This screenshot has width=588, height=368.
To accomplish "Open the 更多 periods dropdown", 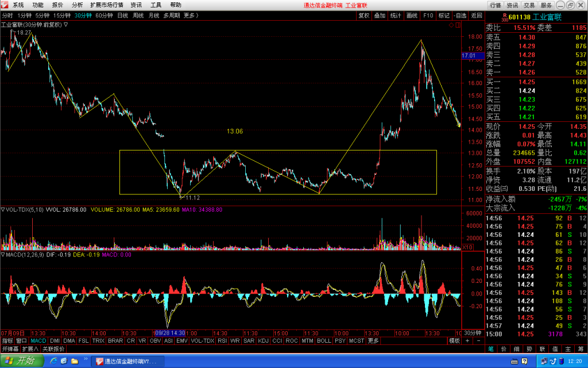I will pyautogui.click(x=191, y=16).
